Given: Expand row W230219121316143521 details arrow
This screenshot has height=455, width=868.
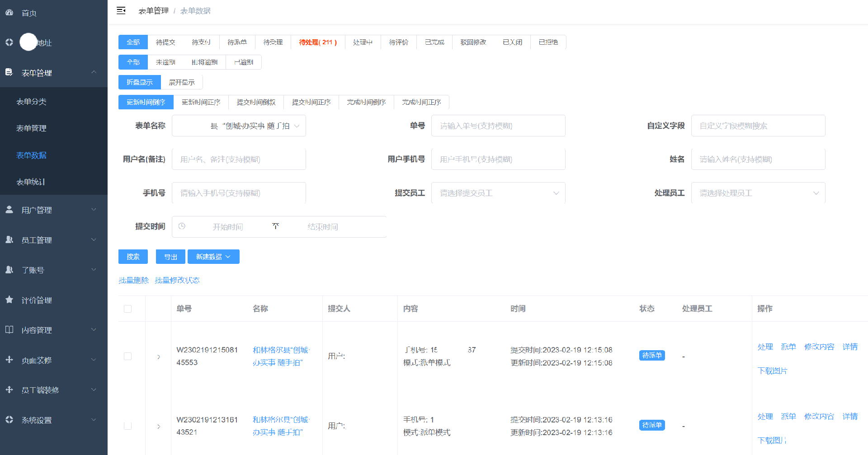Looking at the screenshot, I should [159, 426].
